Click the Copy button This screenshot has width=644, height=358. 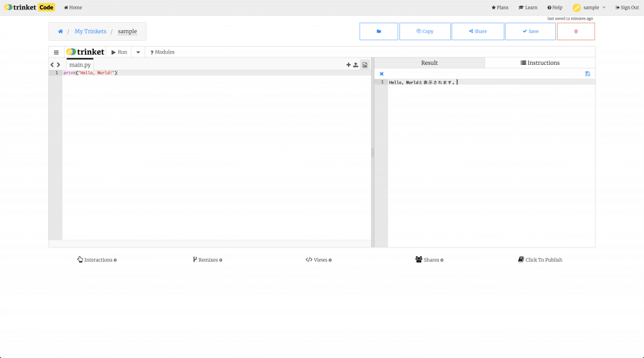click(x=425, y=31)
